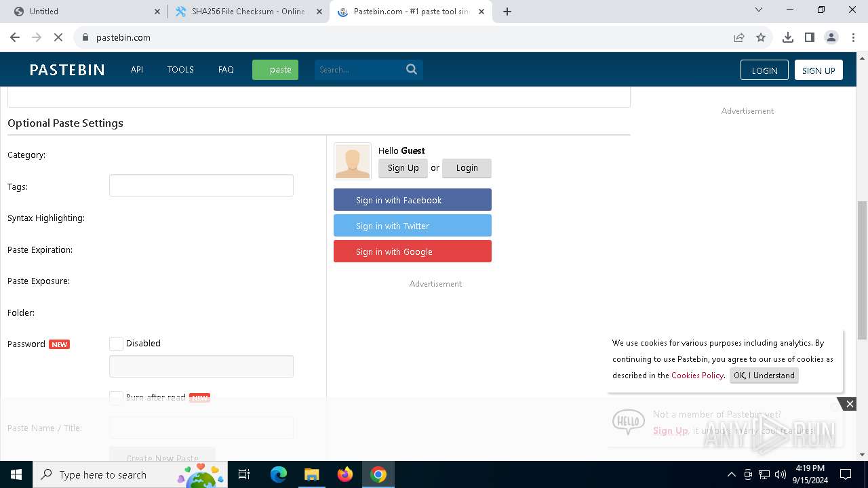View site information lock icon
The height and width of the screenshot is (488, 868).
click(85, 37)
